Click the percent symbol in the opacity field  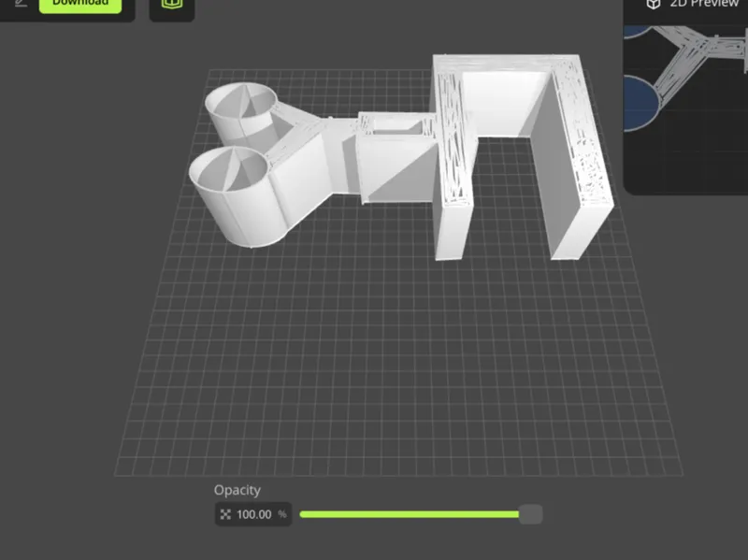click(282, 514)
